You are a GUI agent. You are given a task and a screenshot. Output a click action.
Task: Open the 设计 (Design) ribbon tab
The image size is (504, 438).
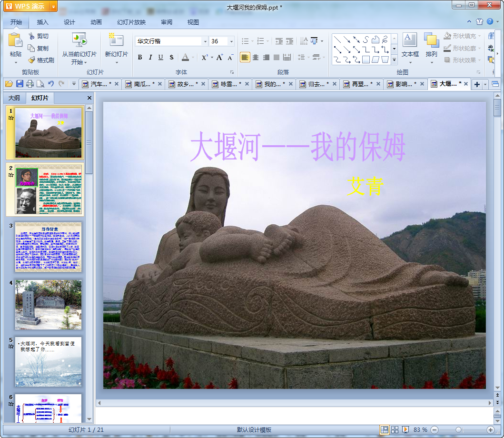(x=69, y=22)
